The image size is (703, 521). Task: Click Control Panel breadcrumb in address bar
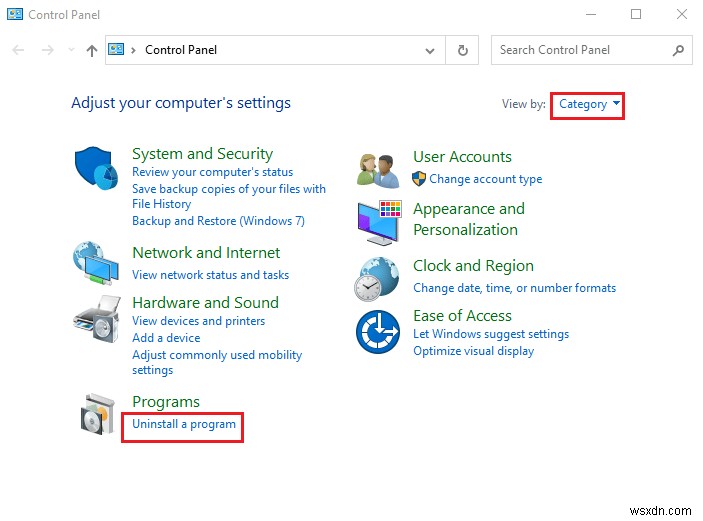(180, 50)
